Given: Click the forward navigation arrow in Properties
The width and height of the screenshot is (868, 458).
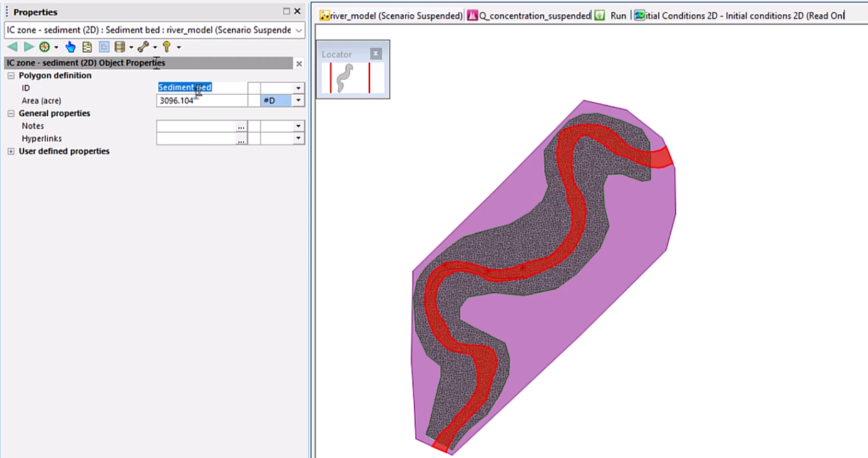Looking at the screenshot, I should (28, 46).
